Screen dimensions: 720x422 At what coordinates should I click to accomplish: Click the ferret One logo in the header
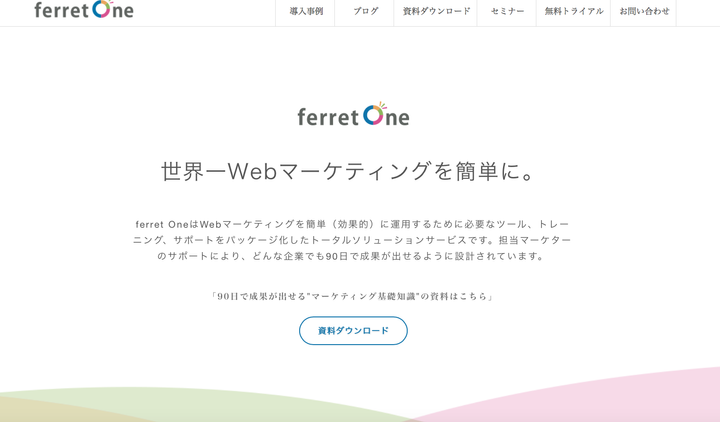click(x=84, y=10)
